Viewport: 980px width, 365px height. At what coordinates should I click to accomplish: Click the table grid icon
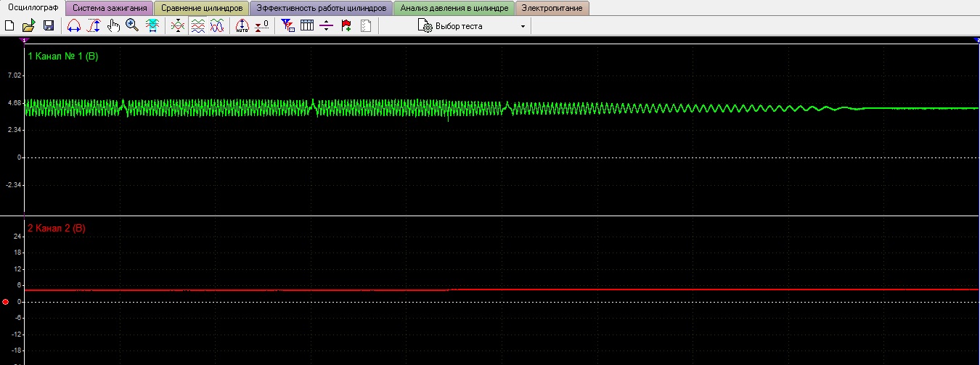(307, 25)
